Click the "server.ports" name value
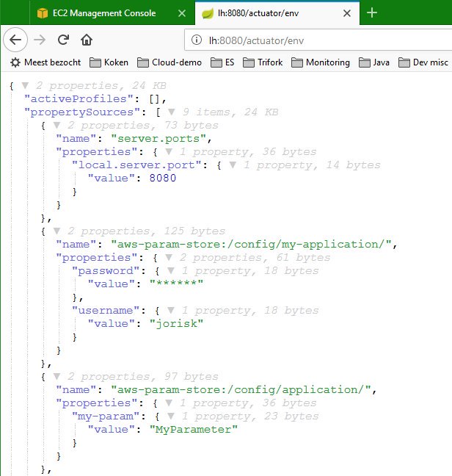Image resolution: width=452 pixels, height=476 pixels. coord(158,139)
